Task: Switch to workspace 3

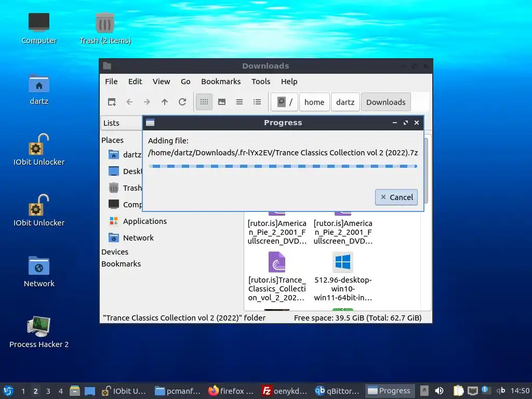Action: click(48, 391)
